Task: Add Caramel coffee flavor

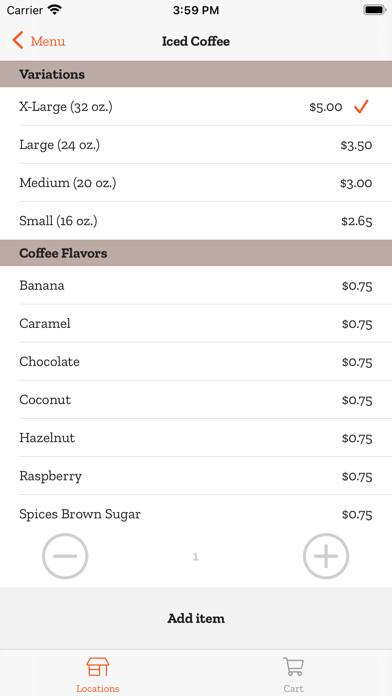Action: pyautogui.click(x=196, y=324)
